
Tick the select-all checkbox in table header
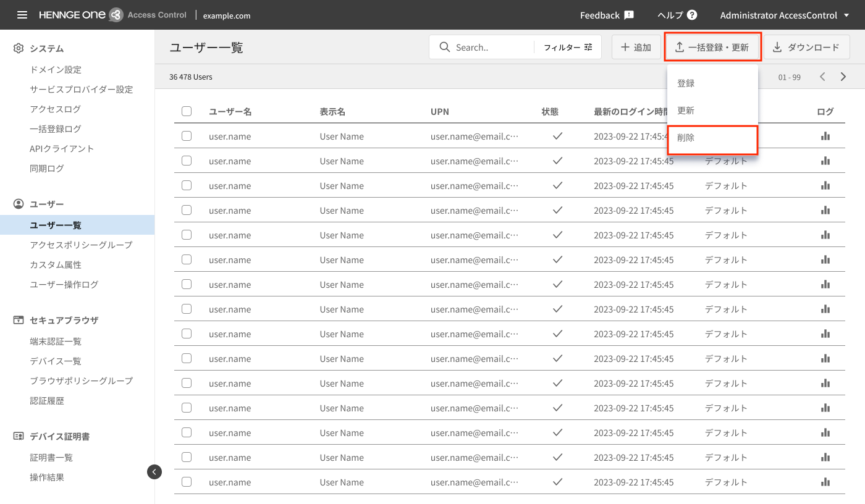tap(187, 112)
